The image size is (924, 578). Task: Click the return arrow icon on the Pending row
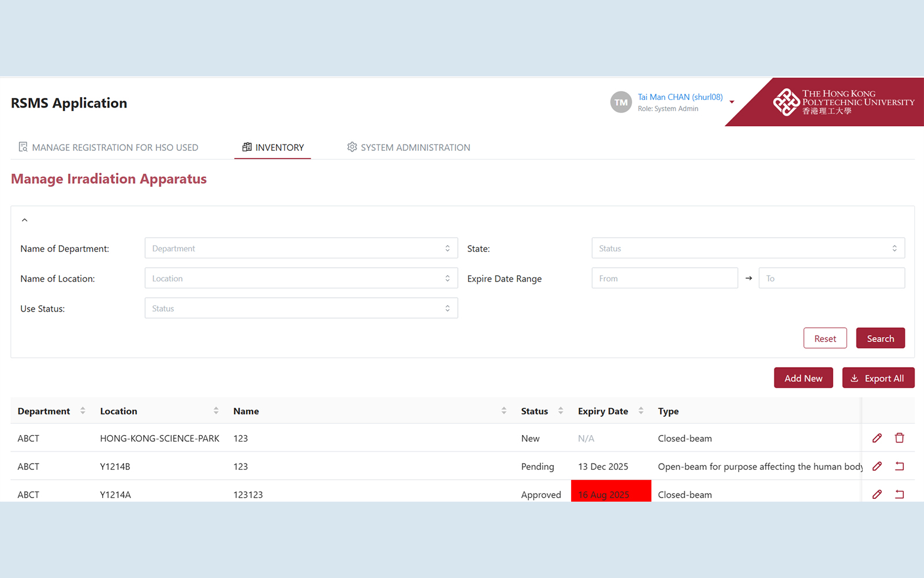[x=899, y=466]
